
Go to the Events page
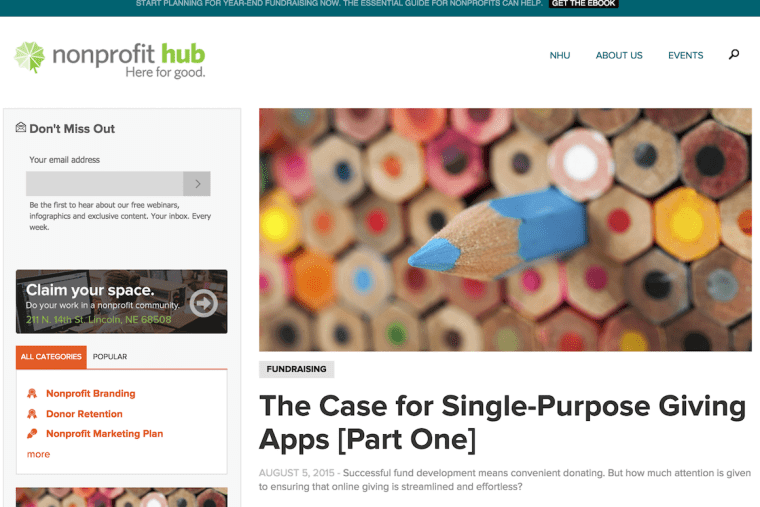tap(685, 55)
